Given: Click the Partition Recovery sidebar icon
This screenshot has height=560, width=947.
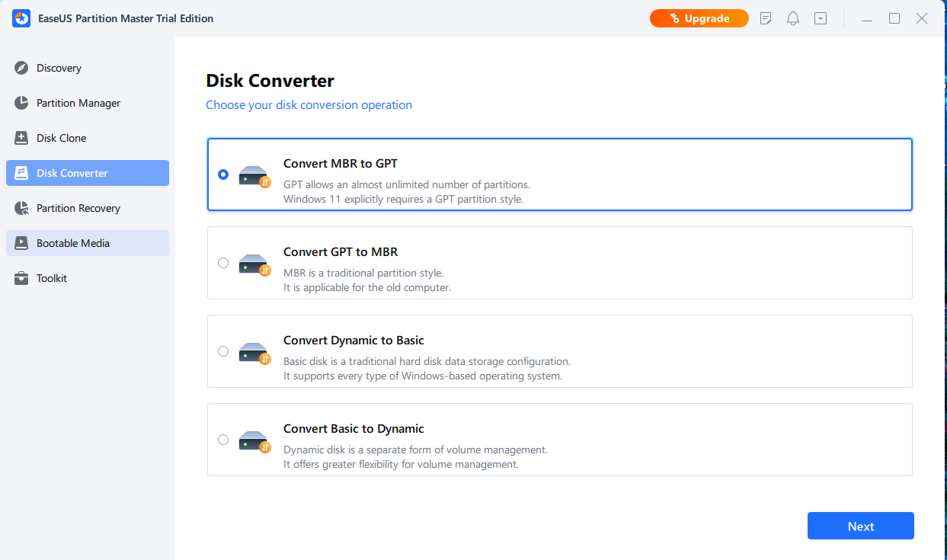Looking at the screenshot, I should [x=21, y=208].
